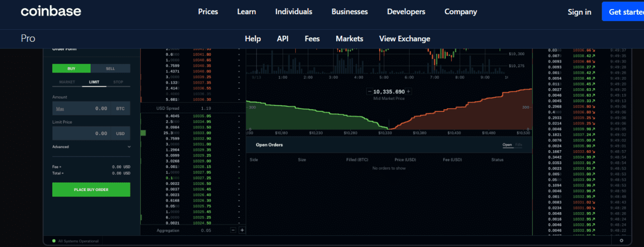
Task: Open the API link in Pro bar
Action: pyautogui.click(x=283, y=39)
